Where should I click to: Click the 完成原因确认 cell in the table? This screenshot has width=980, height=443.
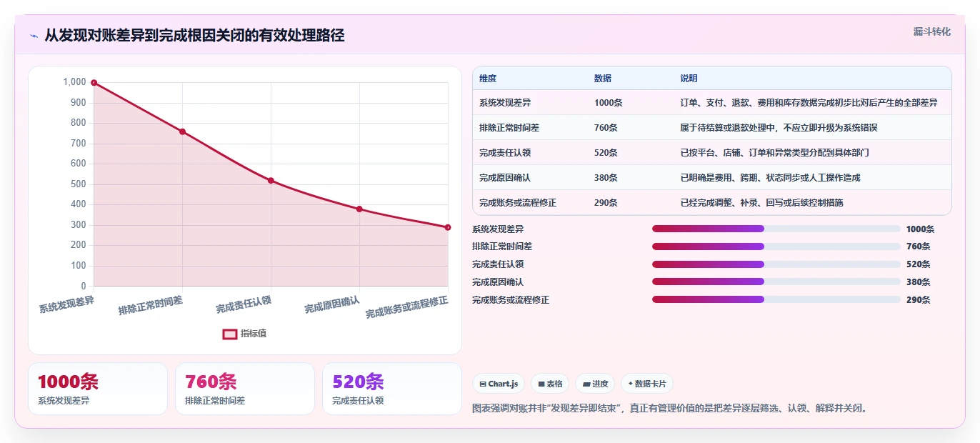click(x=505, y=178)
